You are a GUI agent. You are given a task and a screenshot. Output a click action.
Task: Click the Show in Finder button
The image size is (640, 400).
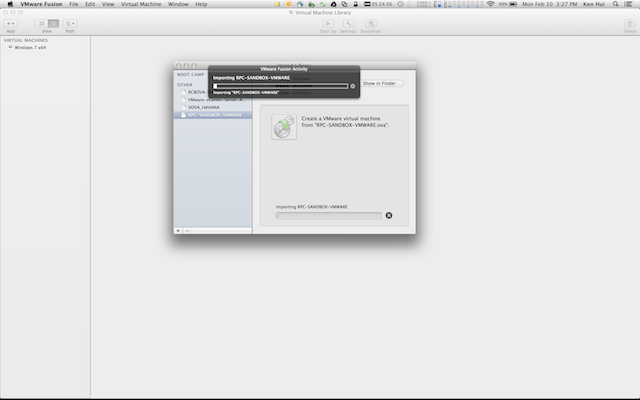[x=382, y=83]
